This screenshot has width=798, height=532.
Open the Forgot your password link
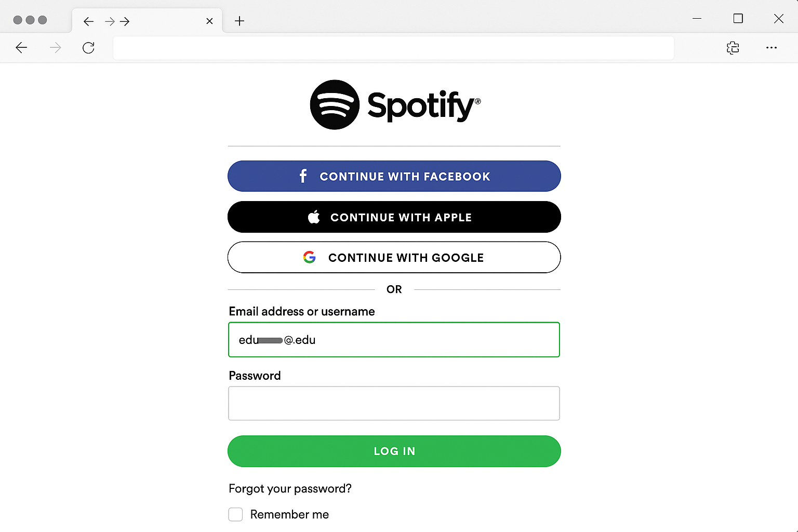[x=290, y=488]
